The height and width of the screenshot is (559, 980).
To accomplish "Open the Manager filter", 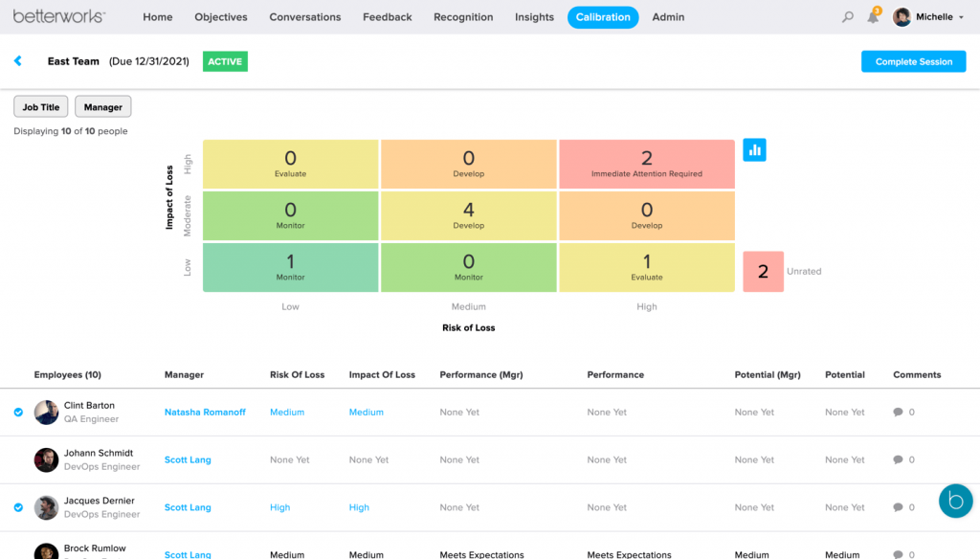I will pos(102,106).
